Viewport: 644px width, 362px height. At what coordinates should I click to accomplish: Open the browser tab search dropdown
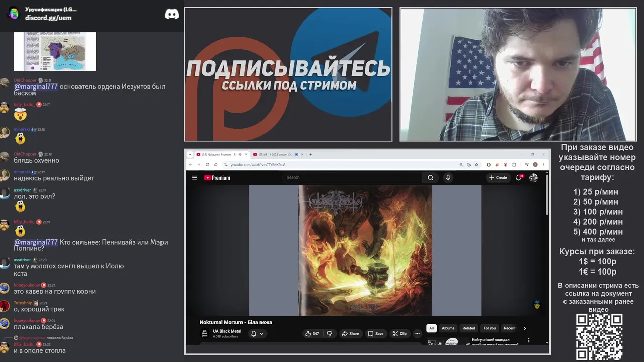click(190, 154)
